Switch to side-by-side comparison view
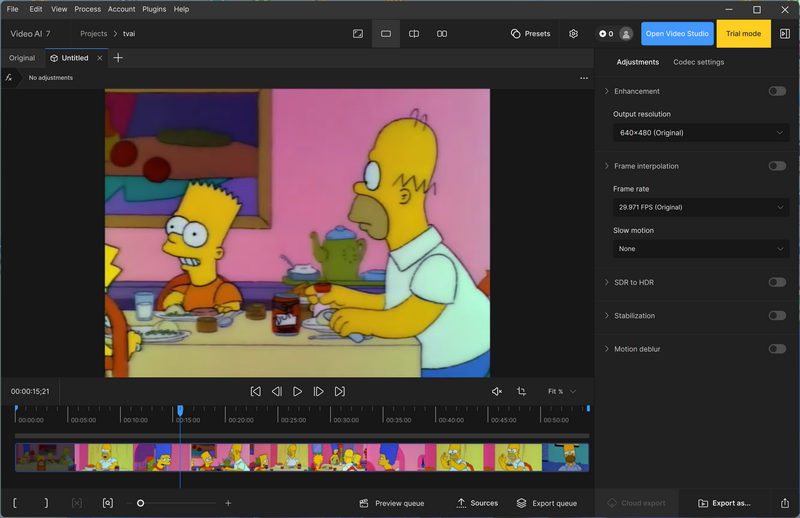The image size is (800, 518). click(x=442, y=34)
